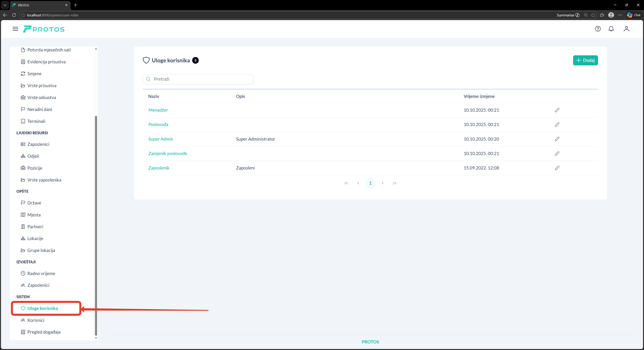
Task: Jump to last page double chevron
Action: tap(394, 183)
